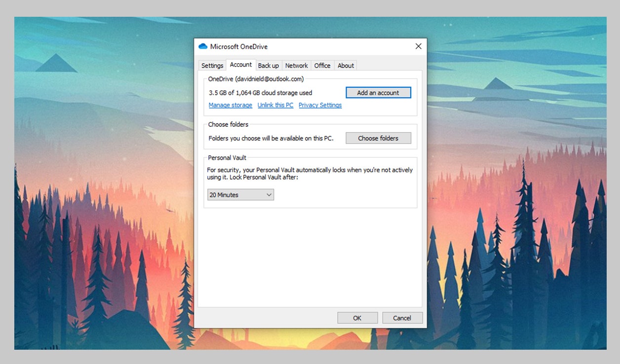
Task: Click the Choose folders button
Action: point(378,138)
